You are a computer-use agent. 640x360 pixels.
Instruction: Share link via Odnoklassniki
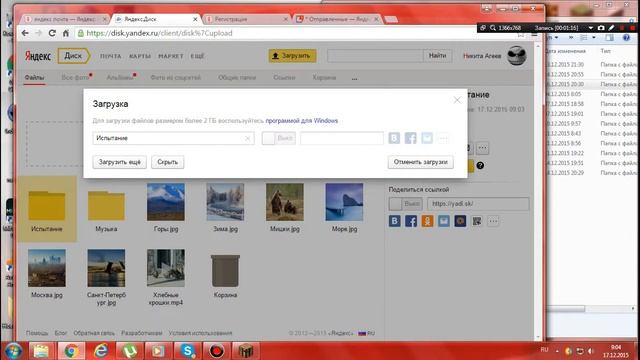tap(427, 221)
